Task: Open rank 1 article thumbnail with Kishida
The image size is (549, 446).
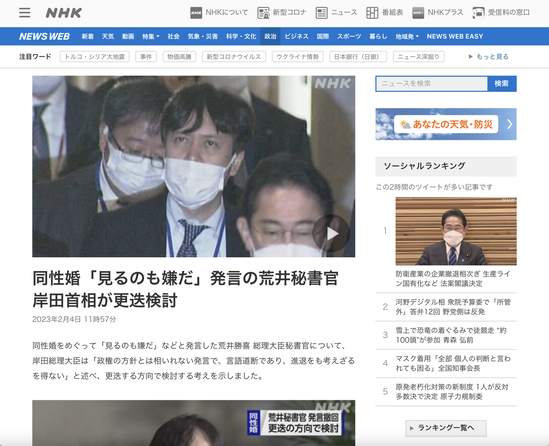Action: tap(456, 231)
